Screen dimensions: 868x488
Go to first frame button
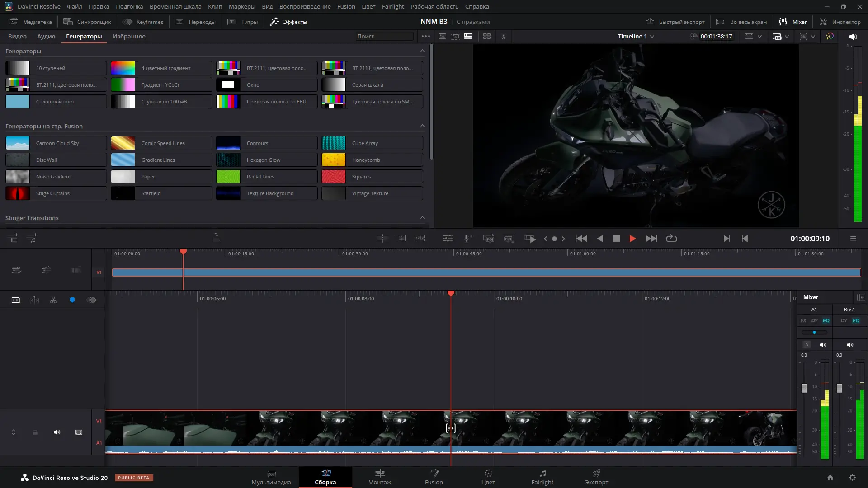[581, 239]
